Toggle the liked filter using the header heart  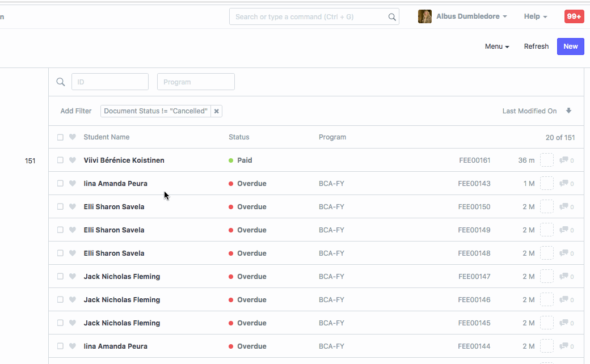point(72,137)
